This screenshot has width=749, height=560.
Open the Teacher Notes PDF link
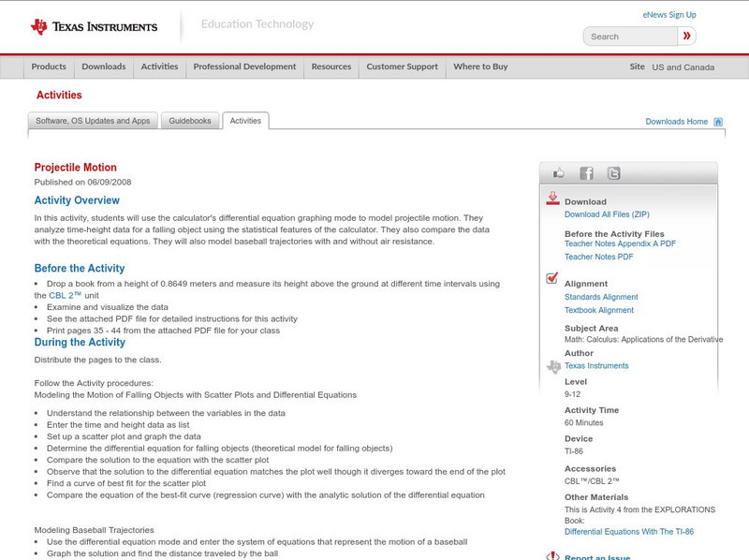point(598,257)
